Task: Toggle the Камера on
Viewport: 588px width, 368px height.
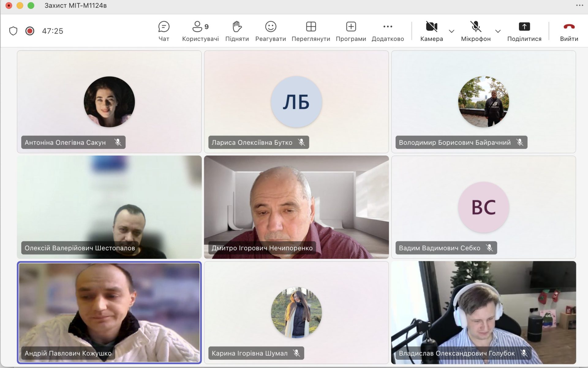Action: 431,27
